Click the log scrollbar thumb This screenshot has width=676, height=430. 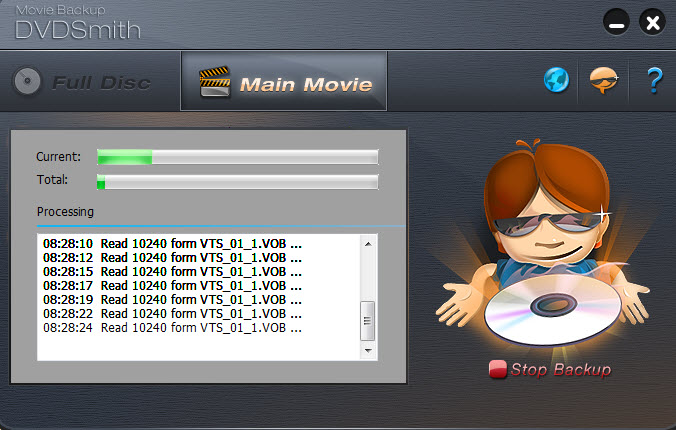pyautogui.click(x=367, y=320)
